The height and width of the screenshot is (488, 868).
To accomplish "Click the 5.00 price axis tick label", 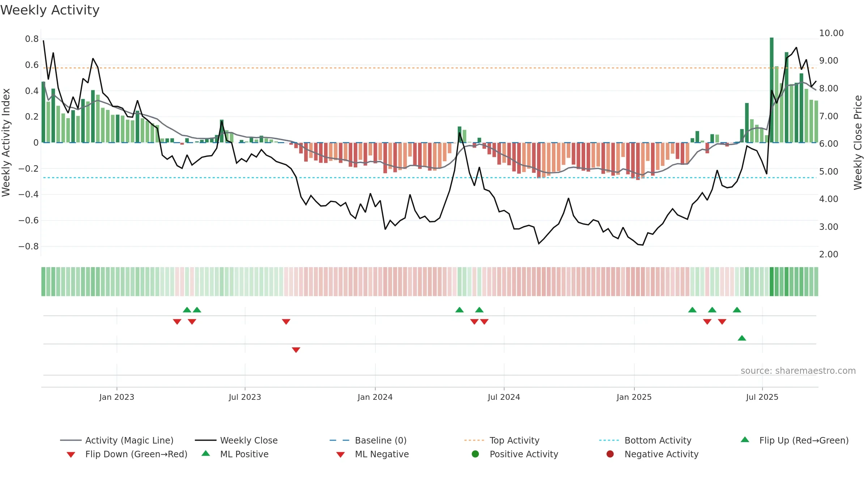I will pyautogui.click(x=829, y=171).
